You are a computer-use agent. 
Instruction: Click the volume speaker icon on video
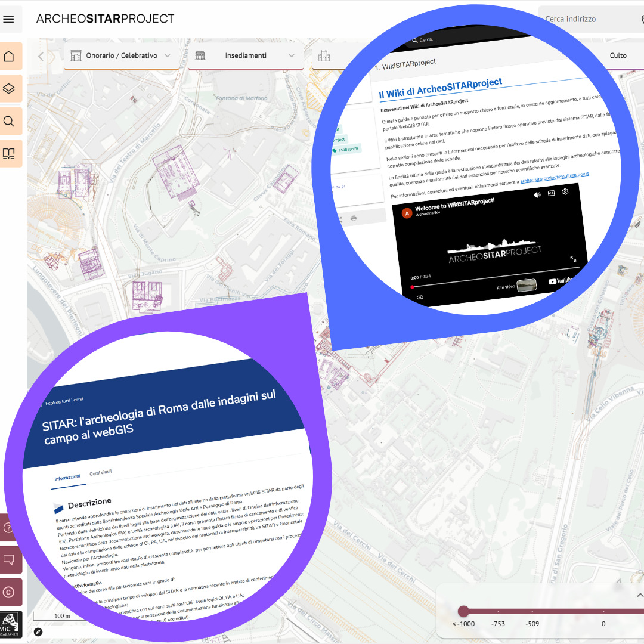click(537, 194)
